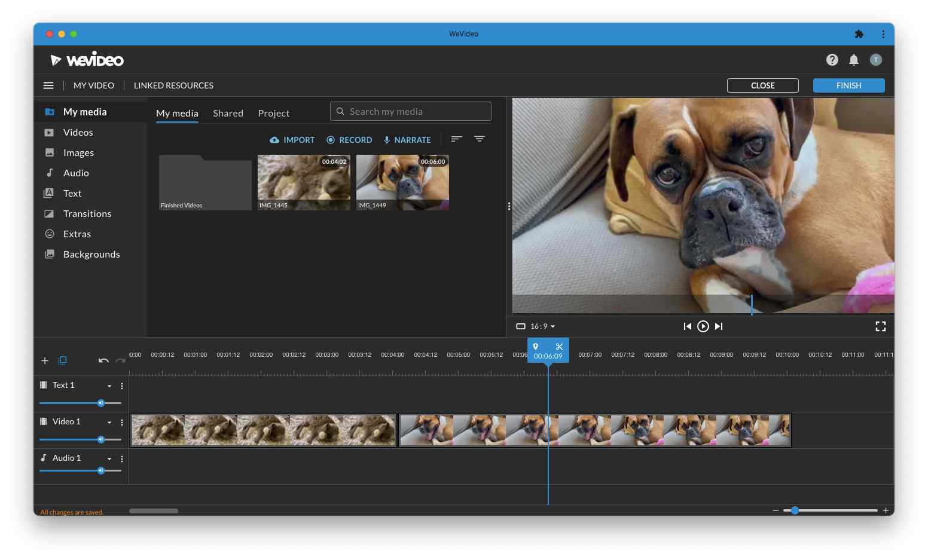Open the Narrate microphone tool
This screenshot has height=560, width=928.
[386, 139]
